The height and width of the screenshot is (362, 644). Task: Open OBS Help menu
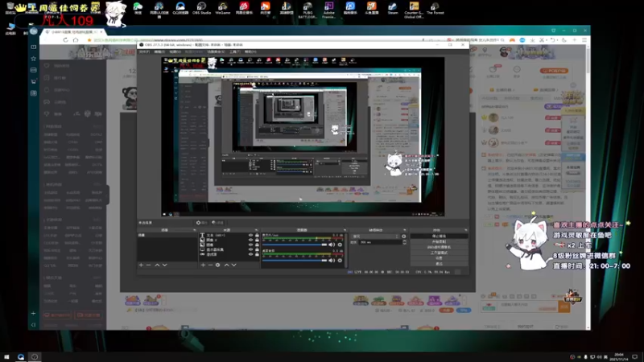point(250,51)
